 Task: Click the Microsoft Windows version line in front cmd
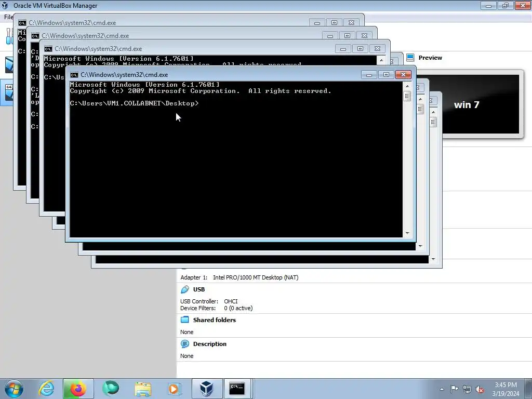point(145,85)
